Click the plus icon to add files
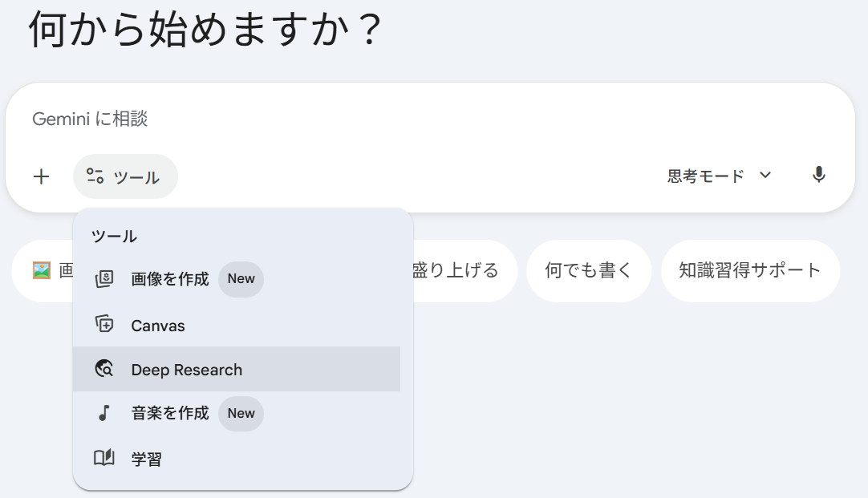Viewport: 868px width, 498px height. coord(41,177)
